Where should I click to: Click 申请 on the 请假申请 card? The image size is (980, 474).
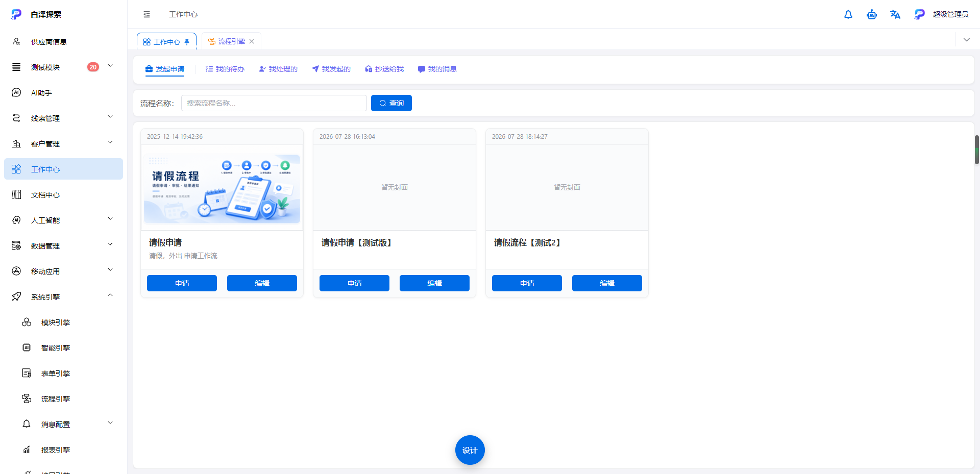click(x=182, y=283)
